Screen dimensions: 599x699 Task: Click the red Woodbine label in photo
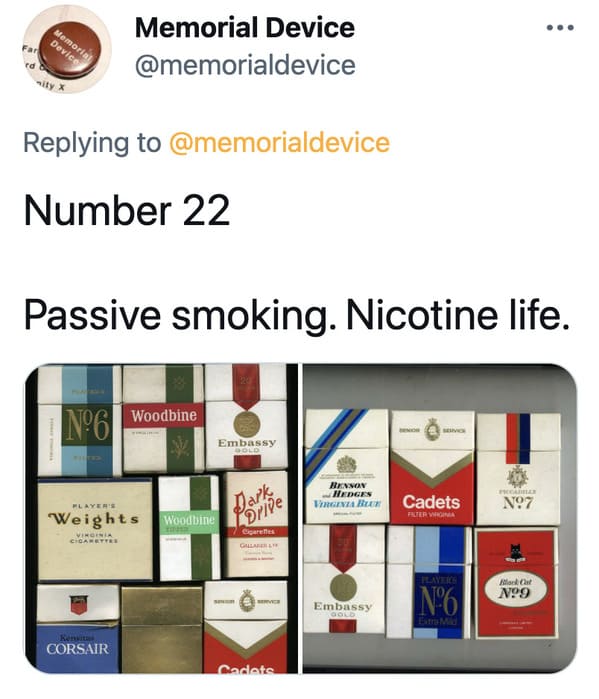coord(164,416)
